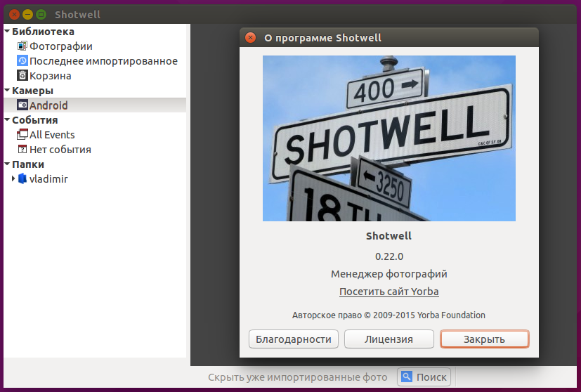Select the Android camera entry

click(95, 105)
